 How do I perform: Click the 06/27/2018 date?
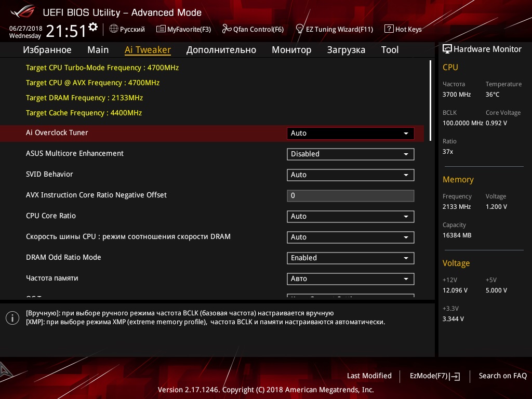tap(26, 28)
